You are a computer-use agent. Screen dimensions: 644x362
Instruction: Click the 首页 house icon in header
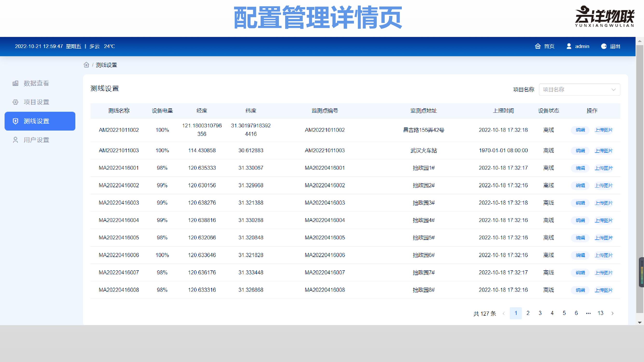pyautogui.click(x=538, y=46)
